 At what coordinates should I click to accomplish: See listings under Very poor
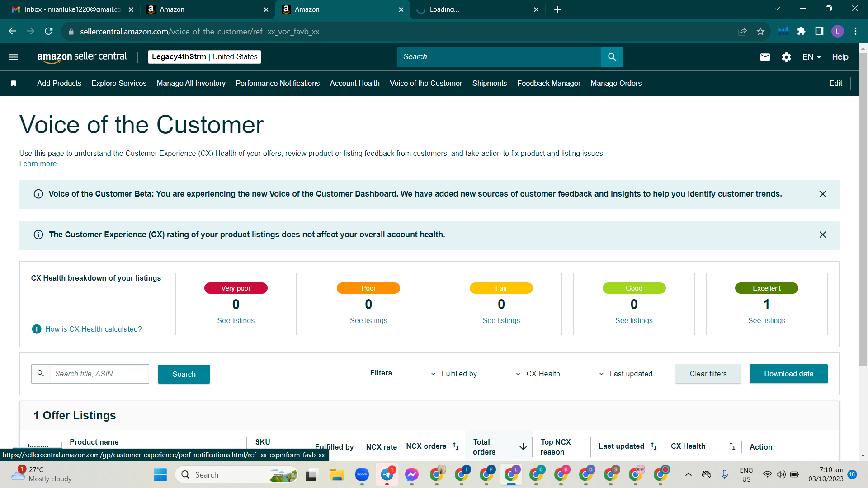coord(236,320)
